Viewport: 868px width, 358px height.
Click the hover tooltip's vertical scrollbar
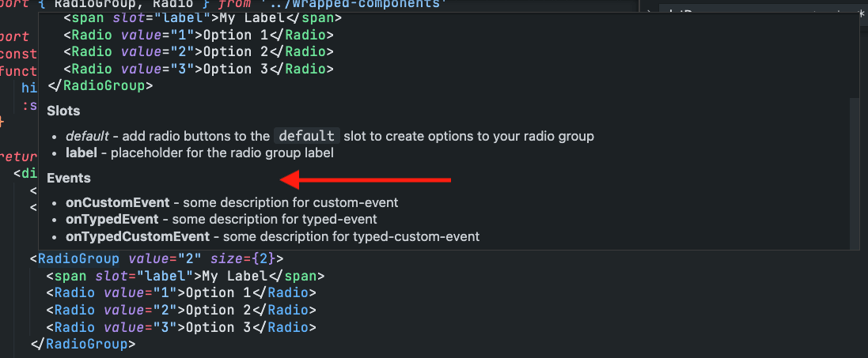[855, 173]
